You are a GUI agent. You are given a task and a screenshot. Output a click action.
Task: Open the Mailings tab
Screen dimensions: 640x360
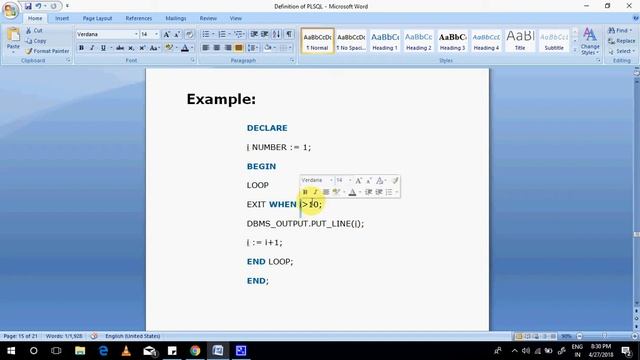(176, 18)
